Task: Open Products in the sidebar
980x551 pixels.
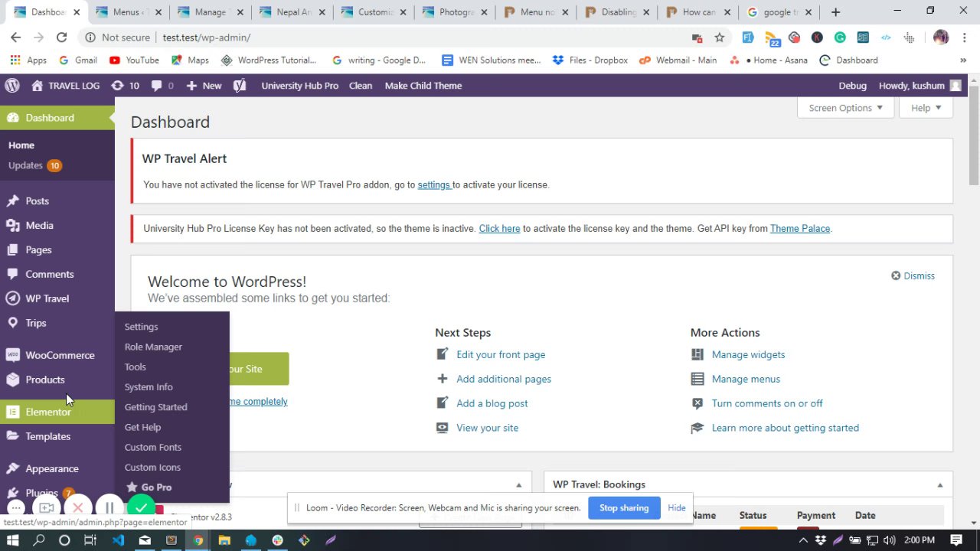Action: point(57,380)
